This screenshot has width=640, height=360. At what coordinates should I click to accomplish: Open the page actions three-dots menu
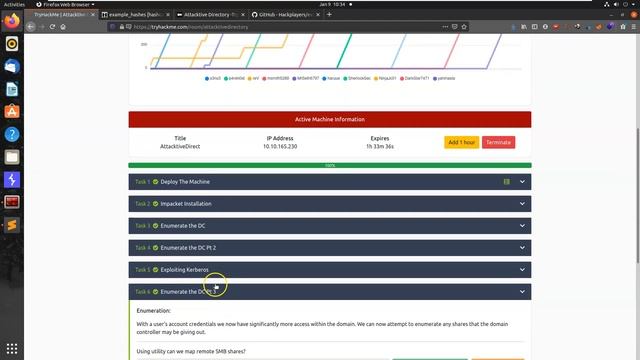[x=445, y=27]
